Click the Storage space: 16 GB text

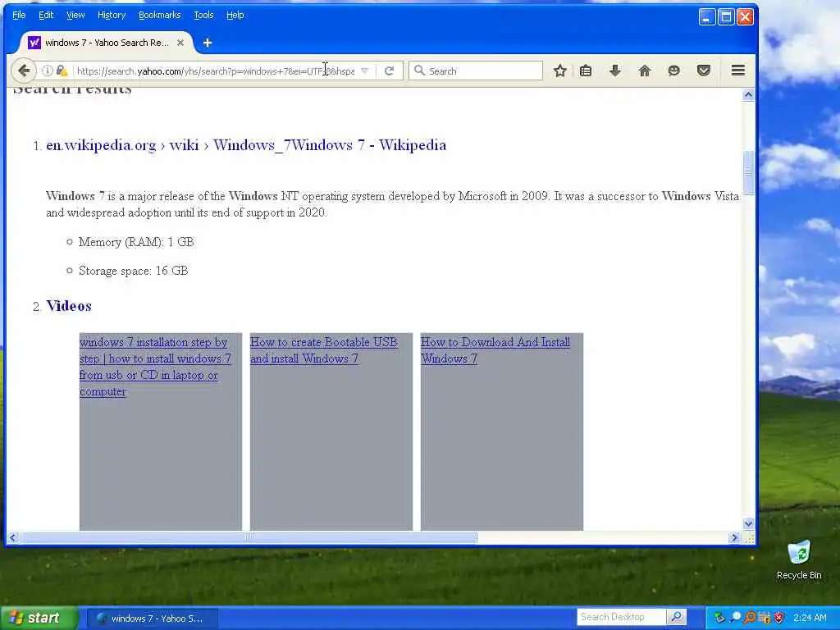coord(134,271)
